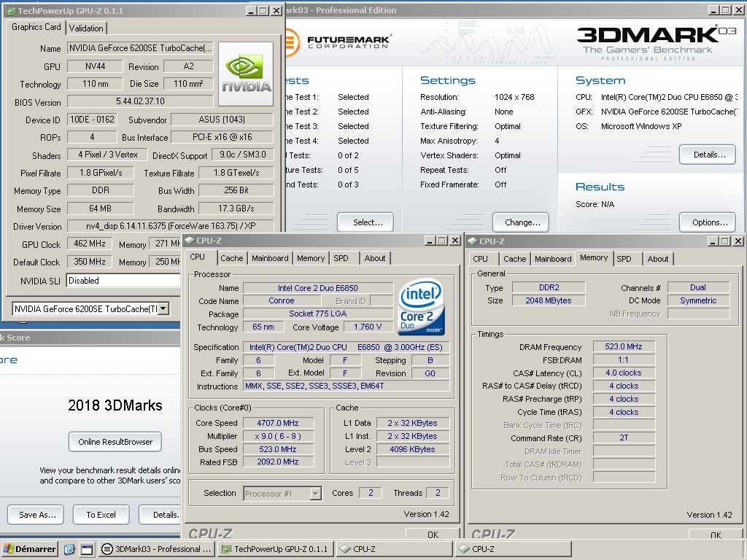Click the Options... button in 3DMark03 Results
Viewport: 747px width, 560px height.
pyautogui.click(x=708, y=222)
